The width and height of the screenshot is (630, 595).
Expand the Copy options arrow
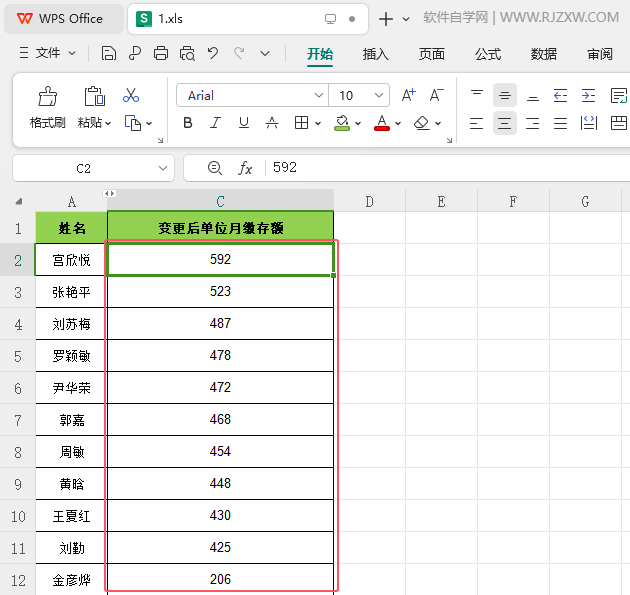tap(149, 123)
